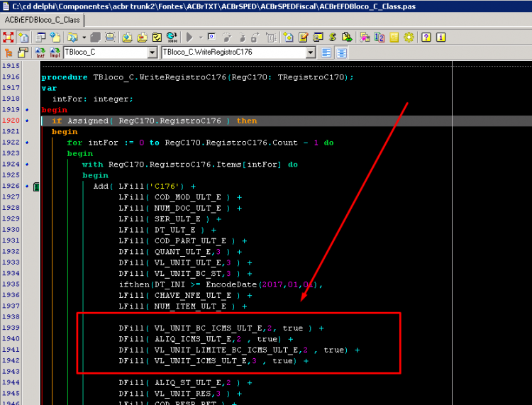Click 'EncodeDate' function call
The height and width of the screenshot is (405, 532).
pos(231,284)
